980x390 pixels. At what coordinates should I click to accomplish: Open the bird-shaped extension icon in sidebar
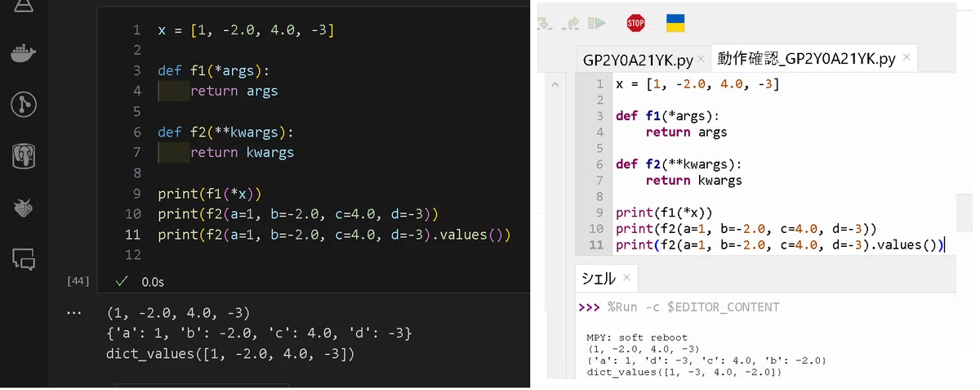click(23, 208)
